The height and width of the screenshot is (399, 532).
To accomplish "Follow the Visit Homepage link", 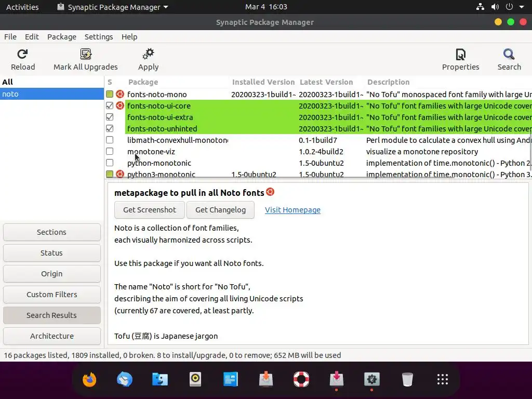I will click(x=292, y=210).
